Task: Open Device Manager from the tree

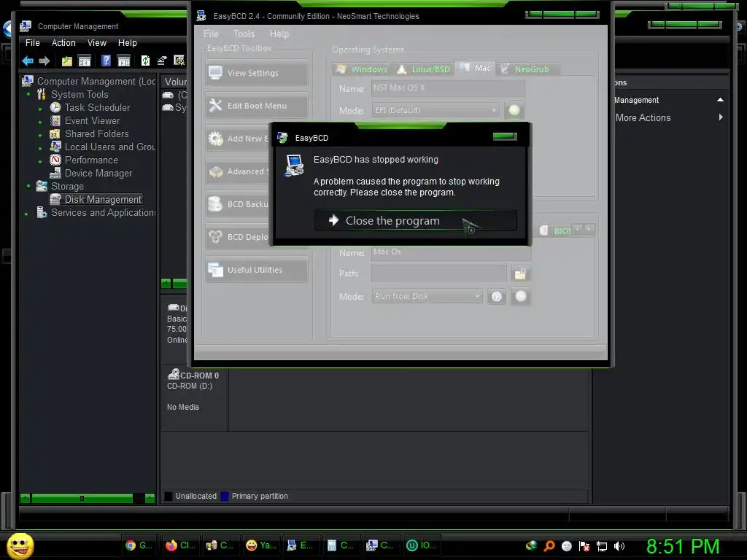Action: click(98, 174)
